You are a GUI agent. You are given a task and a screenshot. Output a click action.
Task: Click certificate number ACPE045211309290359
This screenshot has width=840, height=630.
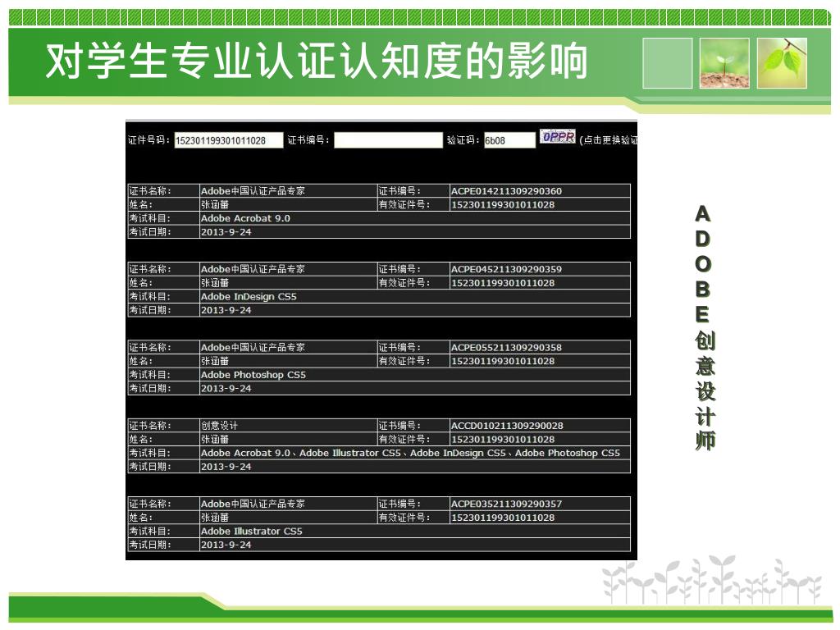506,269
